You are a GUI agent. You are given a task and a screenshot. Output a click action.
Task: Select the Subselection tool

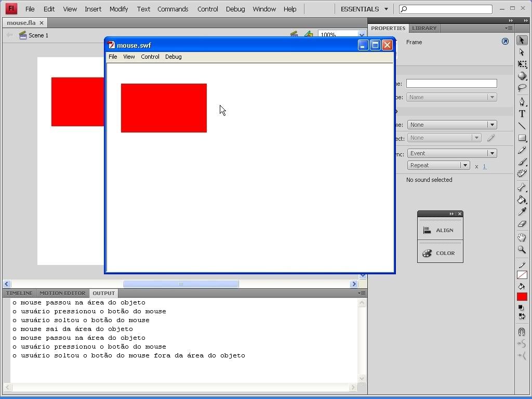[x=522, y=52]
